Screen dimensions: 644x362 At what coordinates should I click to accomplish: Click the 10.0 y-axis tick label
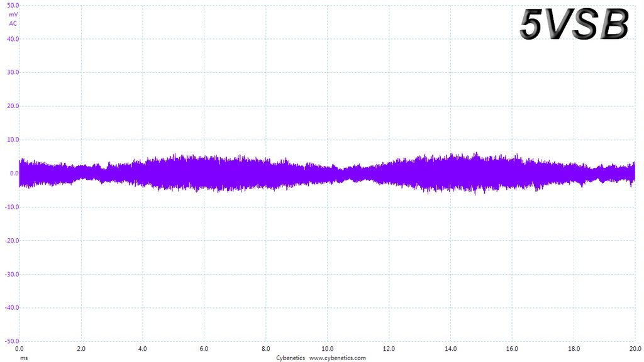pos(13,140)
